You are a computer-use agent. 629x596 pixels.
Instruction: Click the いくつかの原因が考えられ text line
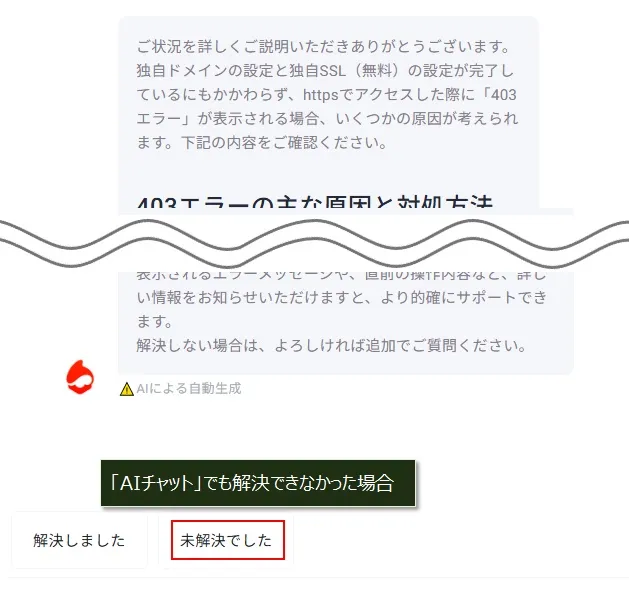[x=427, y=119]
